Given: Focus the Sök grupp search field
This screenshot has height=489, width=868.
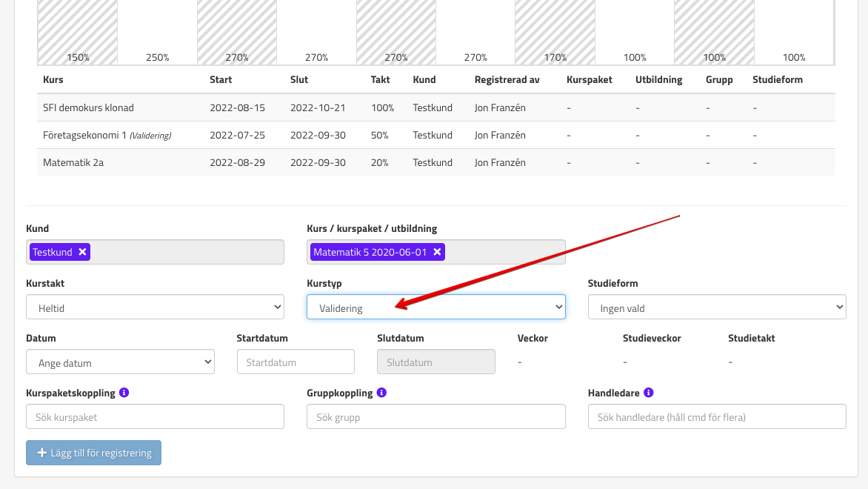Looking at the screenshot, I should tap(435, 417).
